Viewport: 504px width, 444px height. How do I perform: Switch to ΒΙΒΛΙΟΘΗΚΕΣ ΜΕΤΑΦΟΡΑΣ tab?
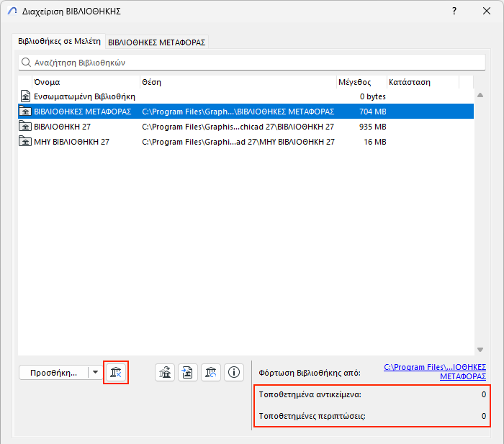tap(156, 42)
